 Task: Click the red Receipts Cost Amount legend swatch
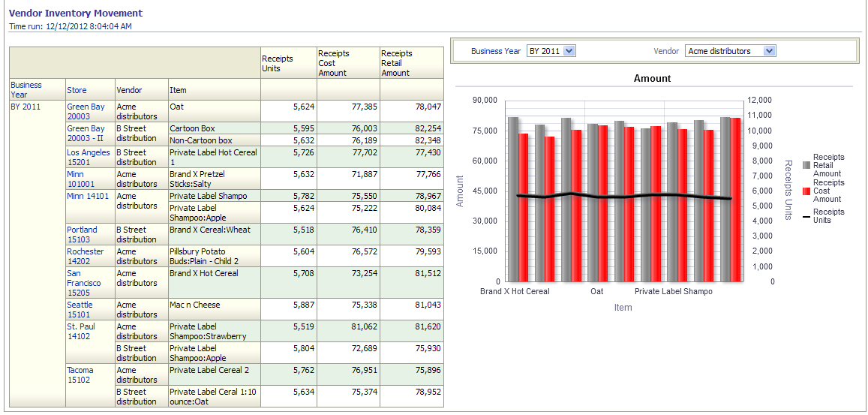(x=806, y=191)
